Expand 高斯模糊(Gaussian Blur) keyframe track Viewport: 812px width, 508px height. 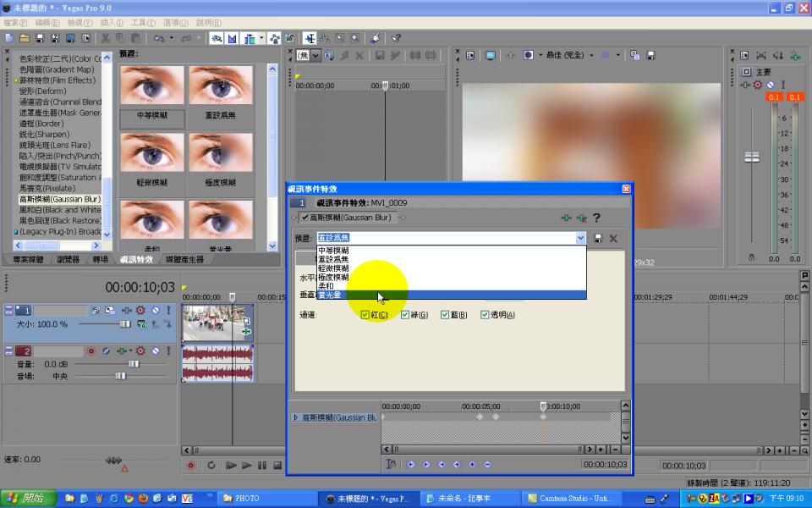295,417
